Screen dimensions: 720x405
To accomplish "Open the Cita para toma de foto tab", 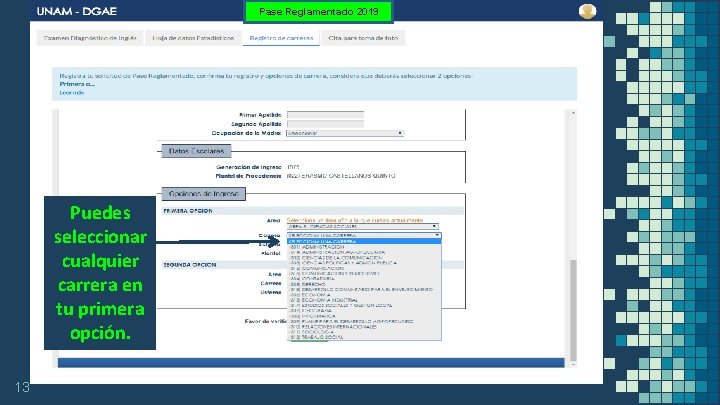I will 363,38.
